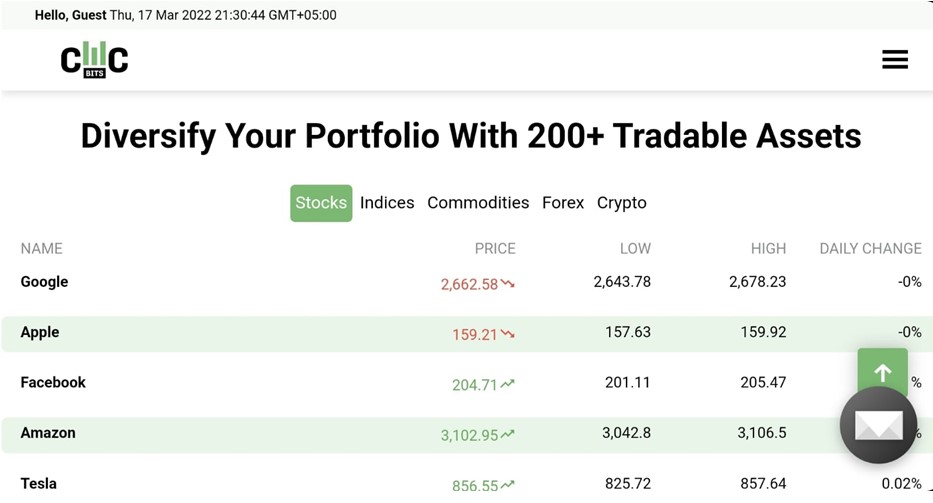This screenshot has width=933, height=503.
Task: Open the Forex tab
Action: point(563,203)
